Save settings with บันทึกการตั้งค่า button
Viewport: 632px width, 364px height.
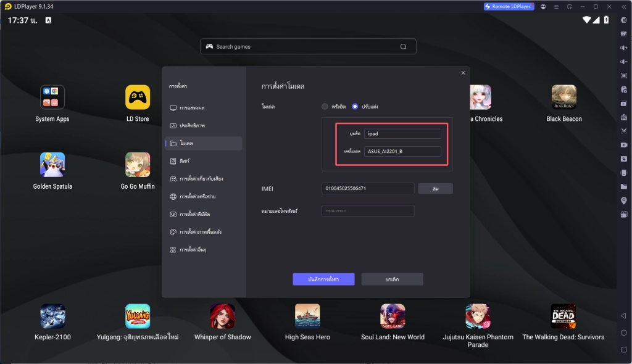pyautogui.click(x=323, y=279)
